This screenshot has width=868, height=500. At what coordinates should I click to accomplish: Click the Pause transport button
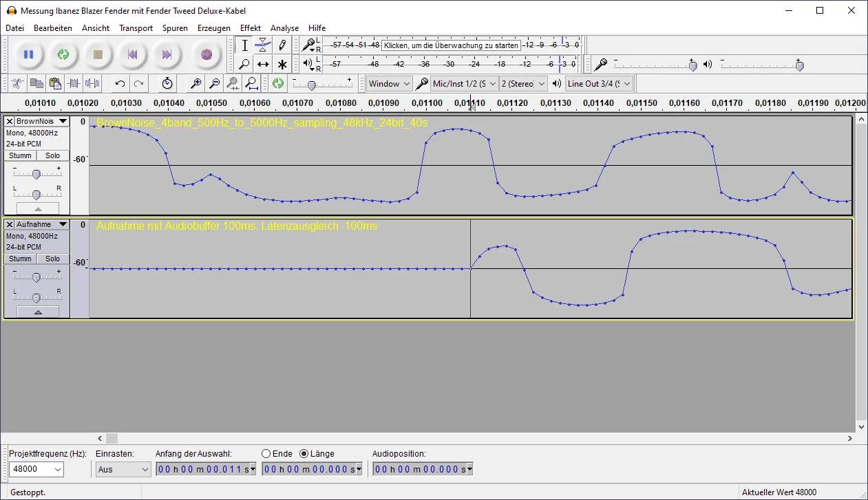coord(28,54)
